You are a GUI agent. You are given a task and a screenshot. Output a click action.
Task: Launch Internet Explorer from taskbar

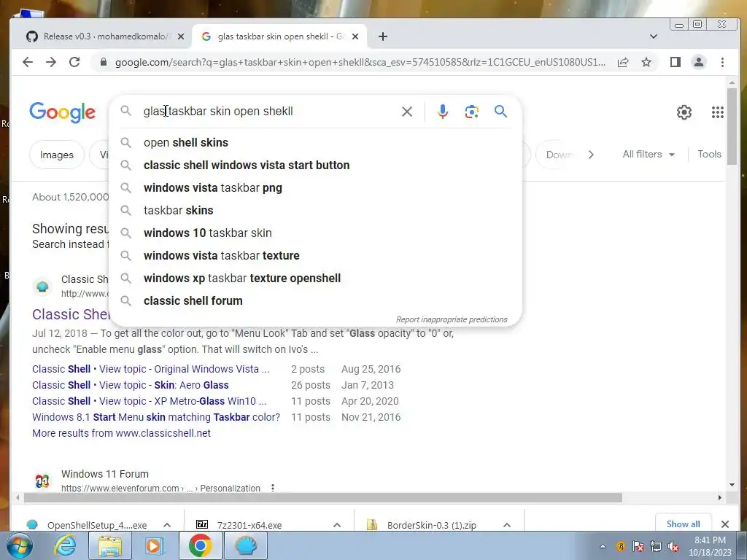click(x=64, y=545)
